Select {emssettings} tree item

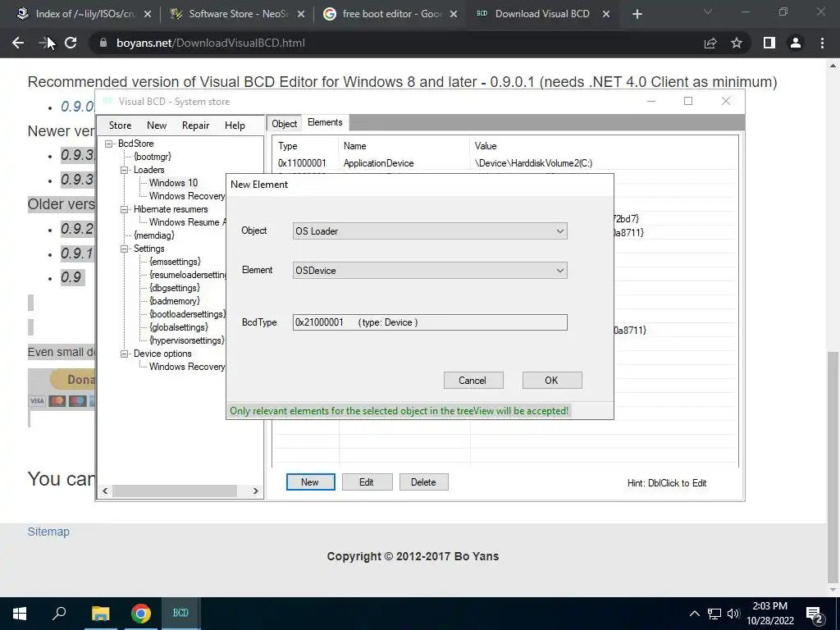point(176,262)
